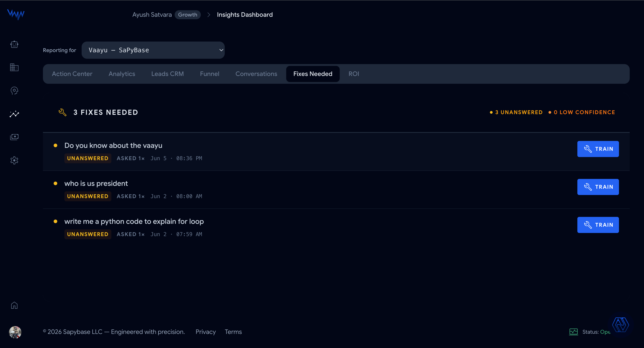
Task: Click the '3 FIXES NEEDED' heading
Action: click(x=106, y=112)
